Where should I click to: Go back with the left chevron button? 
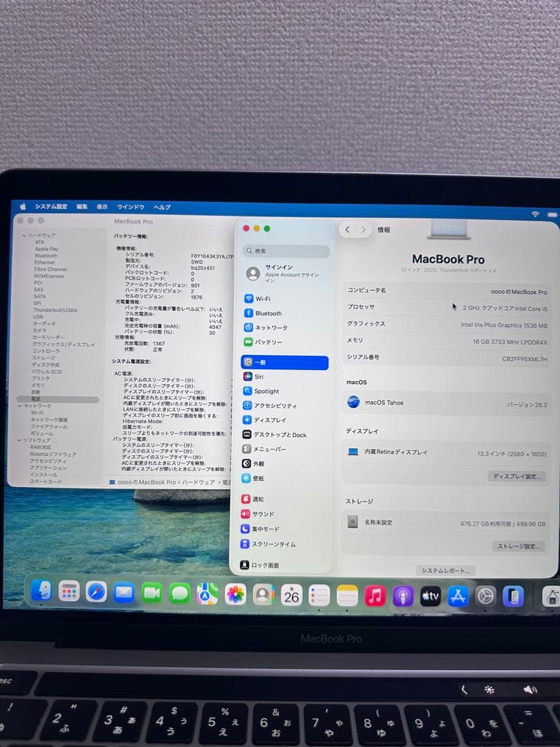click(x=348, y=230)
